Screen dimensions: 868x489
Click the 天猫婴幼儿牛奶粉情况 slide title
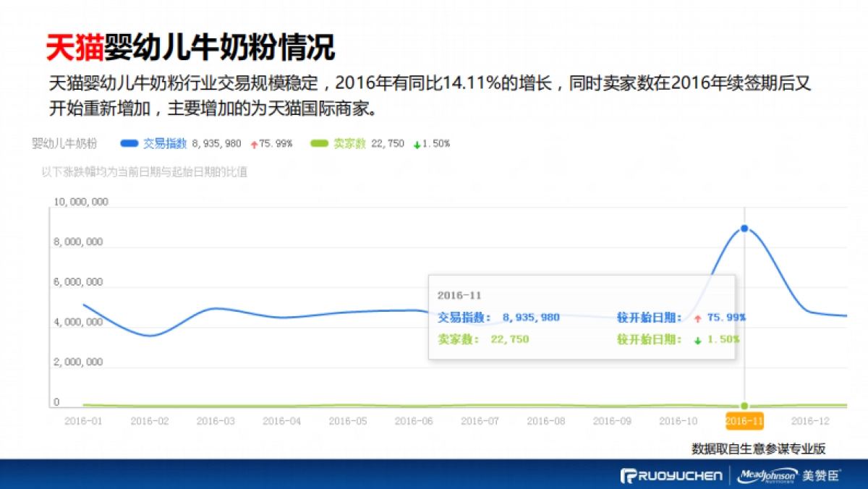[190, 48]
